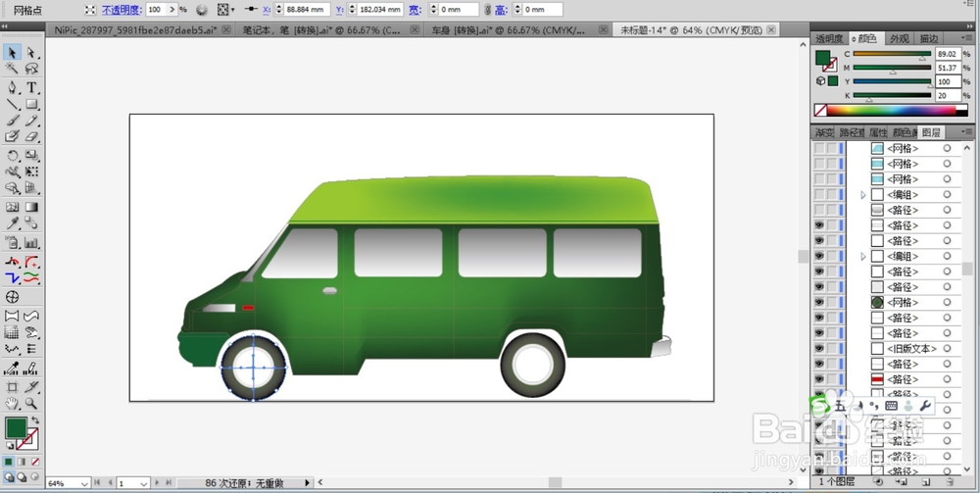Viewport: 980px width, 493px height.
Task: Pick the Symbol Sprayer tool
Action: coord(13,243)
